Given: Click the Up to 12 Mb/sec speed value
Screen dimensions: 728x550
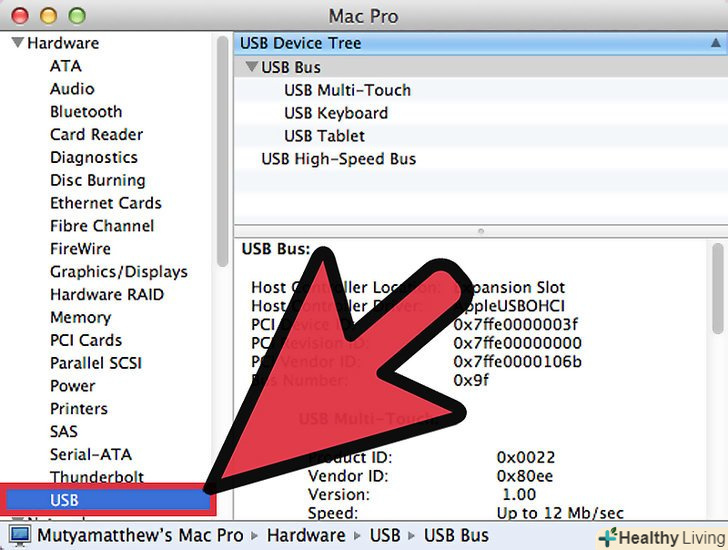Looking at the screenshot, I should pyautogui.click(x=560, y=513).
